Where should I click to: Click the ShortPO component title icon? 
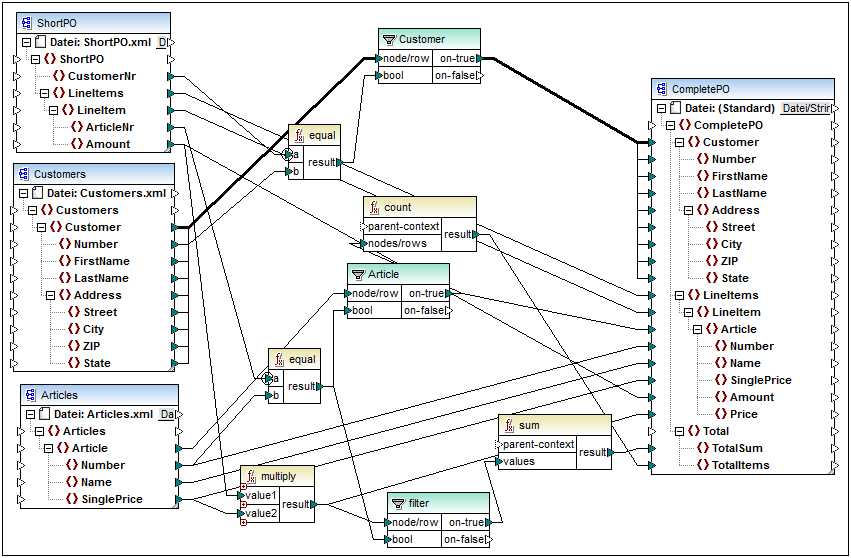coord(26,23)
